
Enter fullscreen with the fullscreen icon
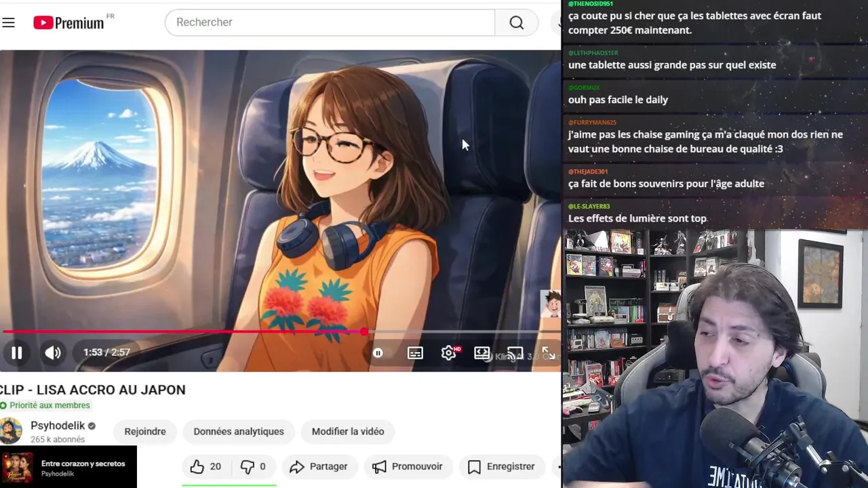point(548,353)
